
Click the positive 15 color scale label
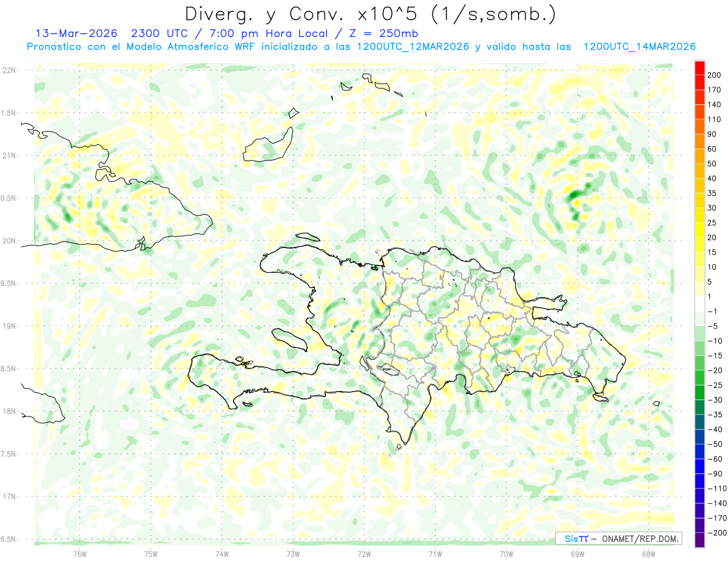coord(712,252)
